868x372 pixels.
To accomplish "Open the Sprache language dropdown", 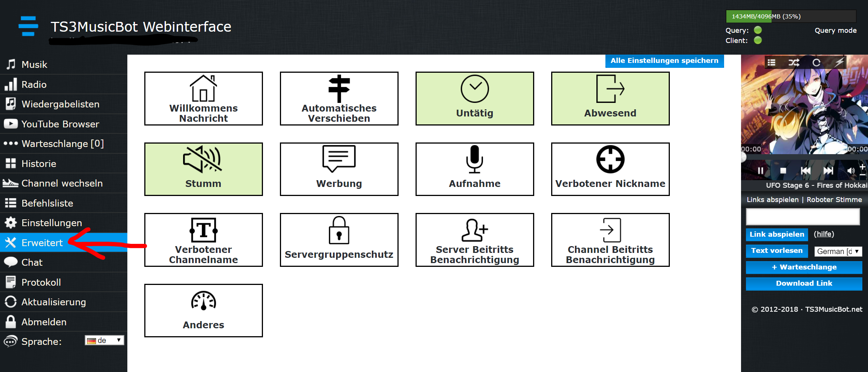I will (x=104, y=340).
